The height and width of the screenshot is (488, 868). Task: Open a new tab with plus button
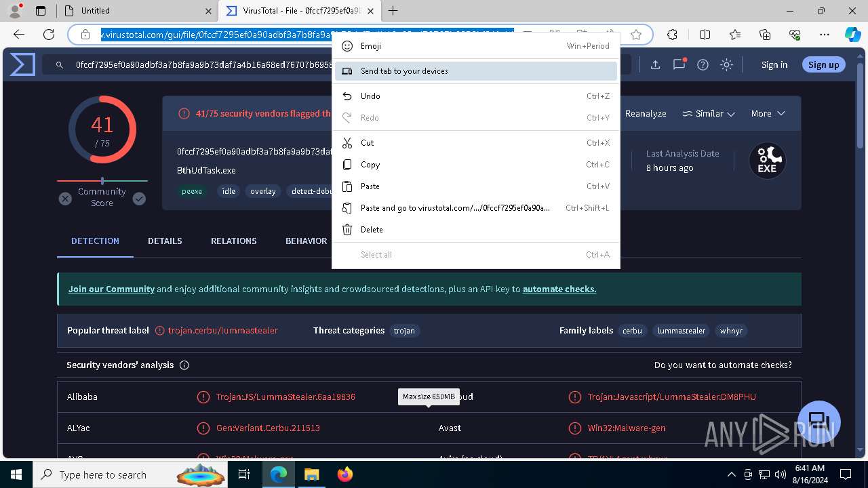[393, 11]
